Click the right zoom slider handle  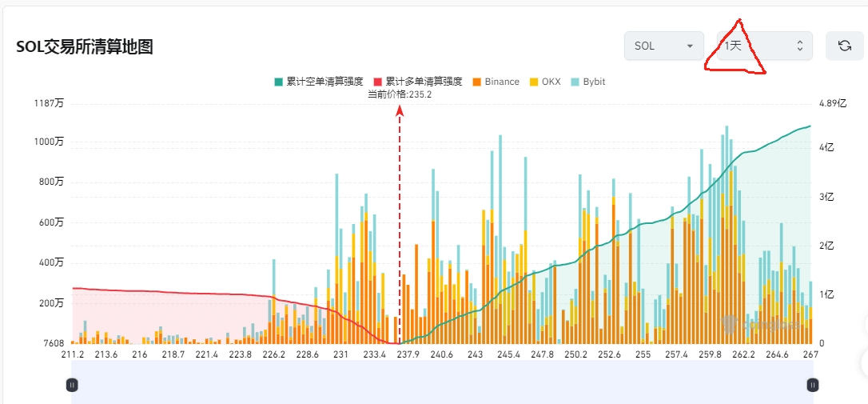tap(813, 385)
